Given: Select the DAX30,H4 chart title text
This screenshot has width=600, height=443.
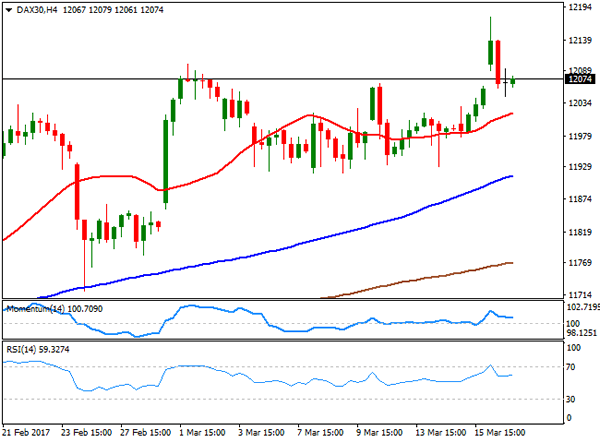Looking at the screenshot, I should [x=37, y=10].
